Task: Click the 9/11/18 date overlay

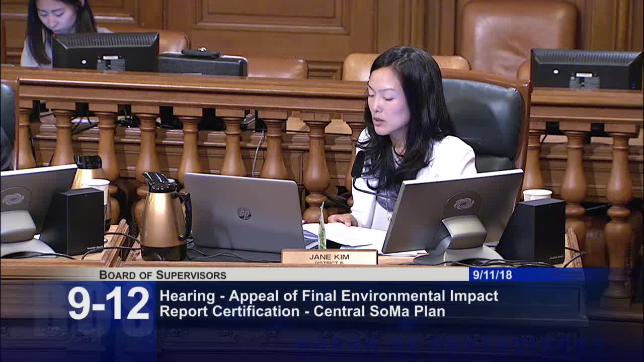Action: pyautogui.click(x=490, y=275)
